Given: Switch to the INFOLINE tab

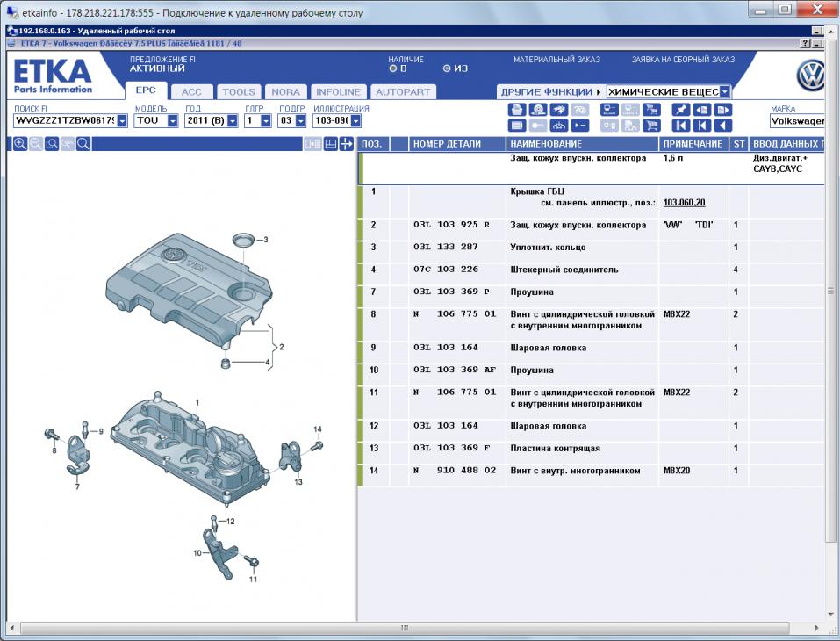Looking at the screenshot, I should [339, 91].
